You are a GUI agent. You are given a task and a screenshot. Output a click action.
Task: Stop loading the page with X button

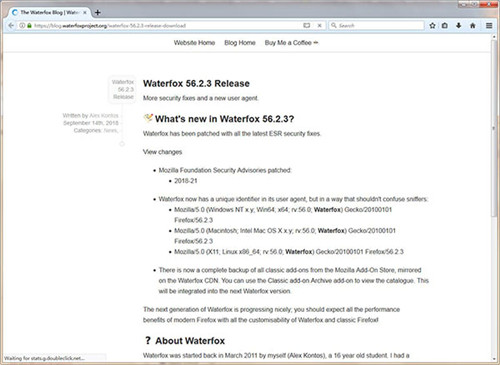point(319,25)
